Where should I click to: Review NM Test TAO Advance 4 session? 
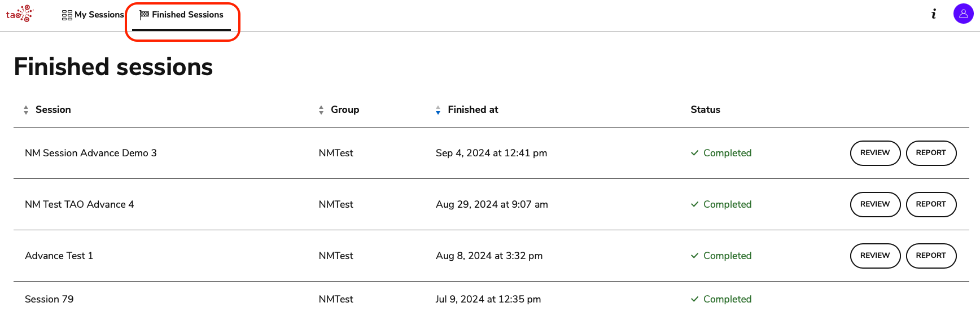tap(875, 204)
